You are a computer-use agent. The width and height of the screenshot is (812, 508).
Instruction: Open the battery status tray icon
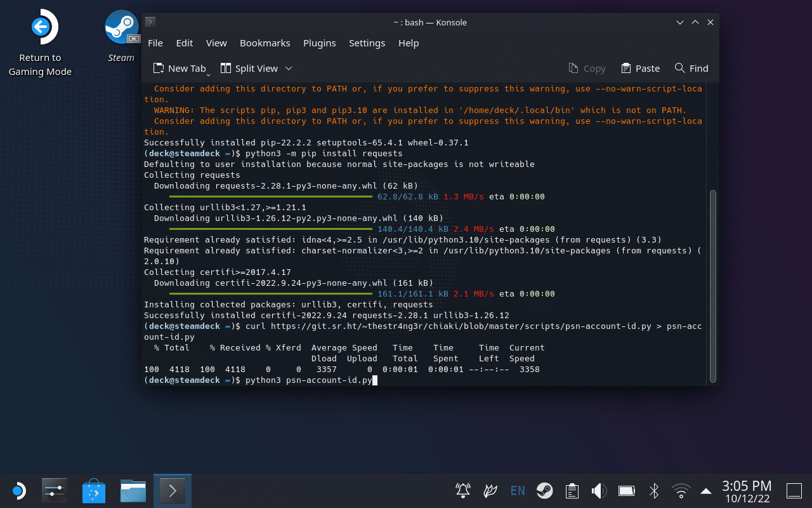pos(627,490)
